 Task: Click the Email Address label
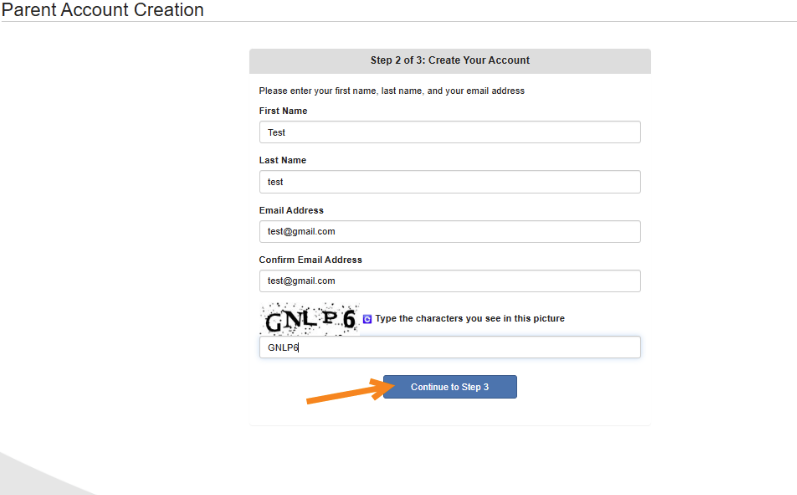click(291, 210)
